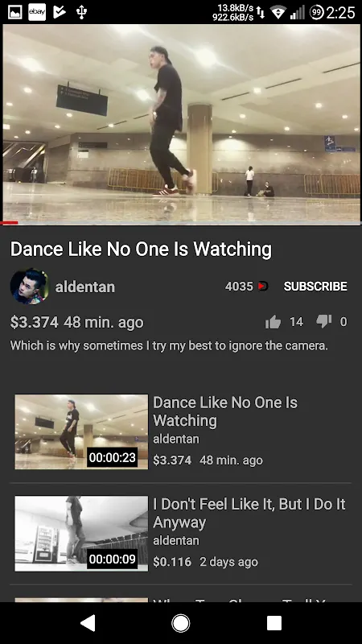This screenshot has width=362, height=644.
Task: Tap the video description text about the camera
Action: tap(169, 346)
